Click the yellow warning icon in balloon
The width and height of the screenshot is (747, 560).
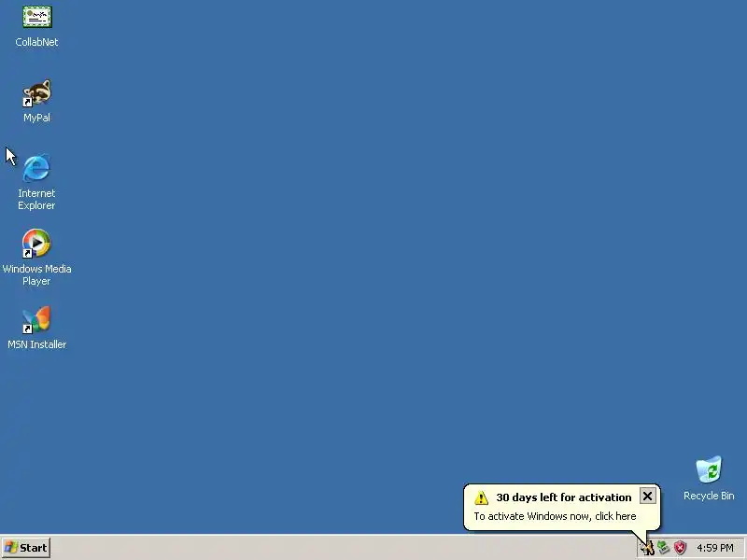pos(481,497)
